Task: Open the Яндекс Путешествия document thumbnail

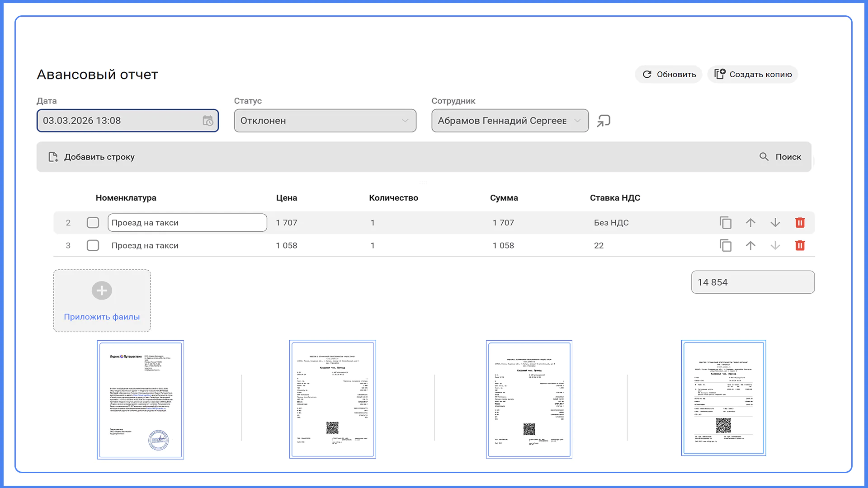Action: (140, 400)
